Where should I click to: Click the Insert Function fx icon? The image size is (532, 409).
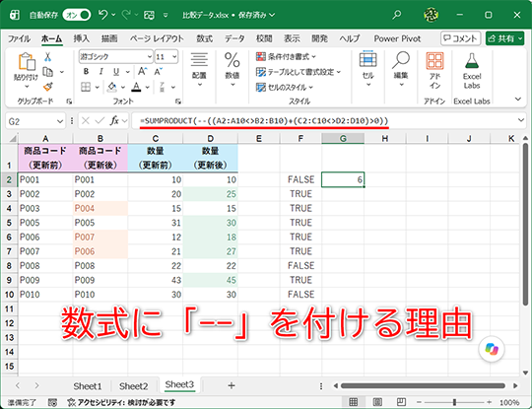(114, 121)
